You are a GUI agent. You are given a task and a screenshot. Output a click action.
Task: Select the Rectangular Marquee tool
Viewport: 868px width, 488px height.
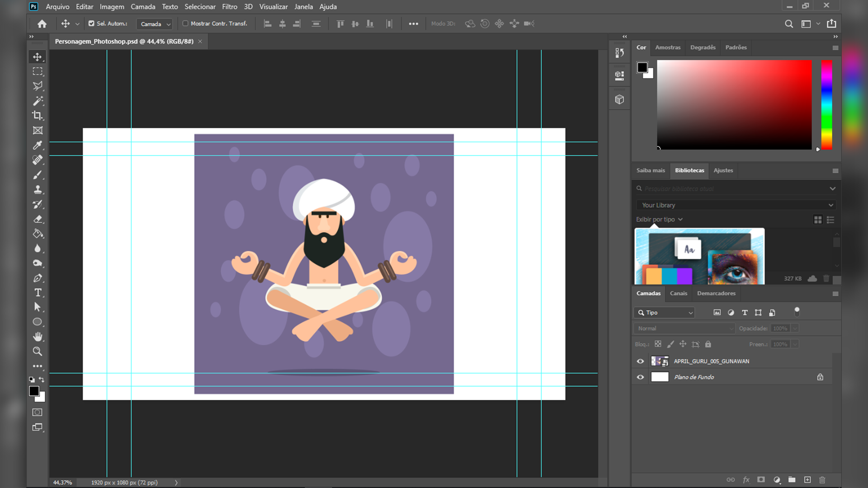[x=38, y=71]
